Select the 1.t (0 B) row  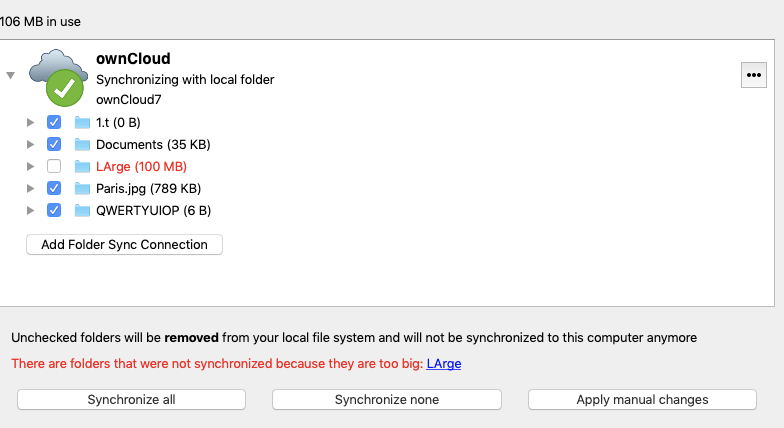[118, 122]
